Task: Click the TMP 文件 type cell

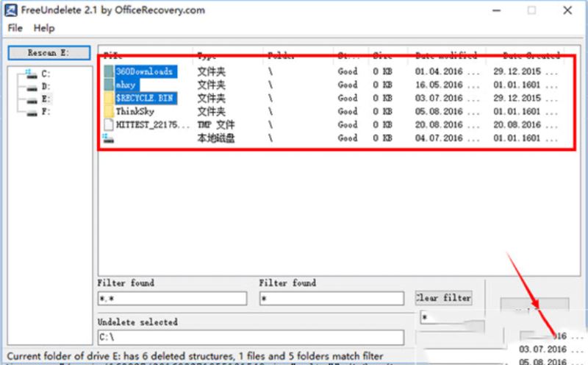Action: (216, 124)
